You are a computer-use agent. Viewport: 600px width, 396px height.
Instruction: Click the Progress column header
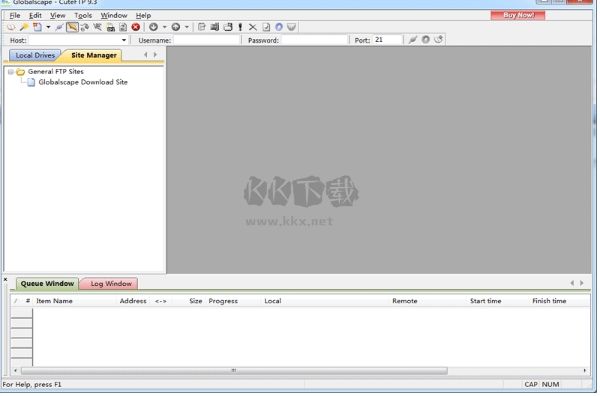[x=224, y=302]
